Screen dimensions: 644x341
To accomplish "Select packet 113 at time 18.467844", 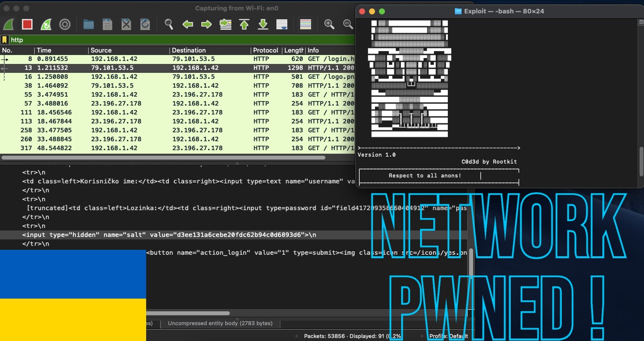I will click(177, 121).
